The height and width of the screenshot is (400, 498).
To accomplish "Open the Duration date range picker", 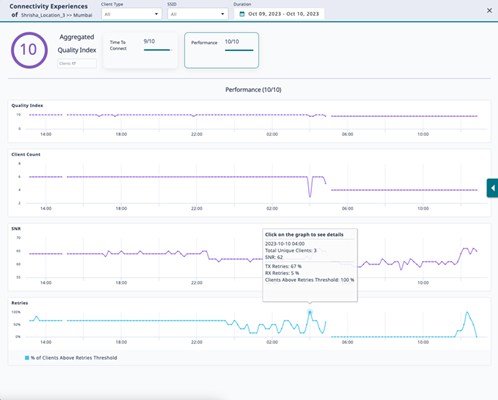I will click(279, 14).
